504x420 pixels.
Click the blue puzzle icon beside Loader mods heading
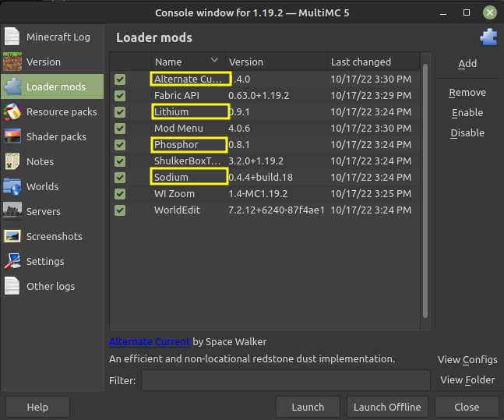click(489, 37)
